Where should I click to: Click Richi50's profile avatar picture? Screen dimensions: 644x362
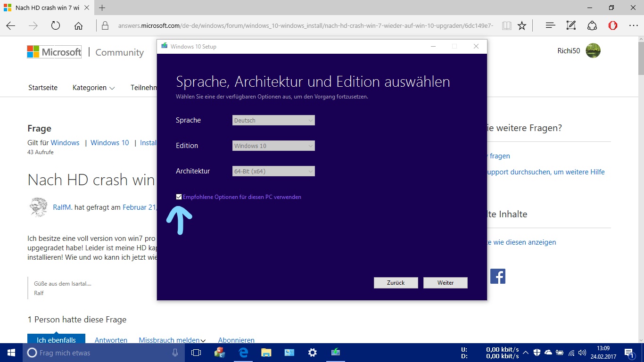[593, 51]
